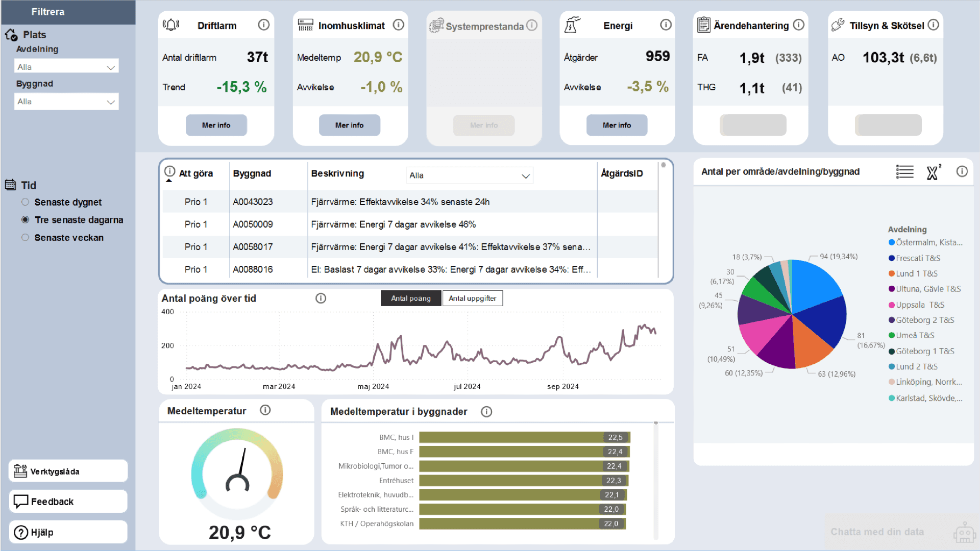Expand the Beskrivning Alla dropdown
The width and height of the screenshot is (980, 551).
470,176
